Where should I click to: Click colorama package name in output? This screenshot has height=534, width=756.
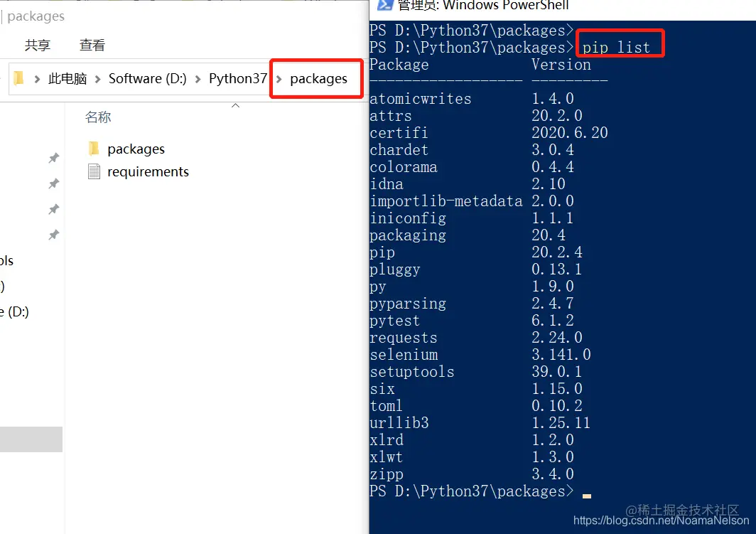coord(404,167)
